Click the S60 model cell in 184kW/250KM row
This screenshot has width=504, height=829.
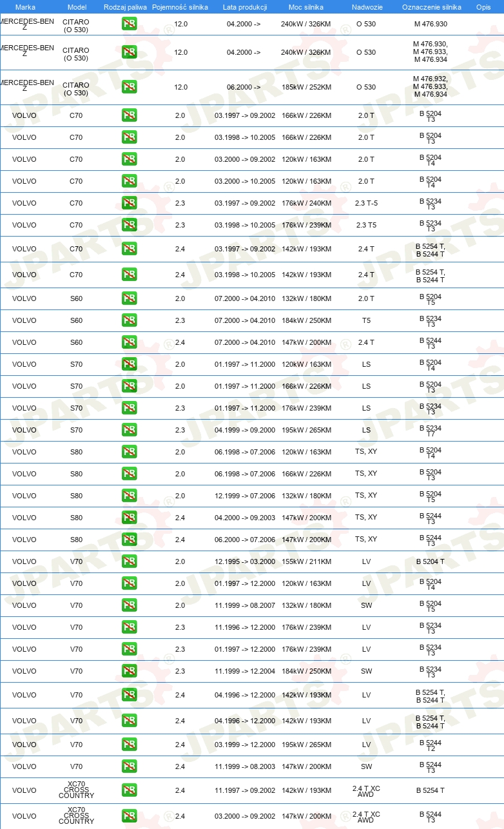pos(76,320)
